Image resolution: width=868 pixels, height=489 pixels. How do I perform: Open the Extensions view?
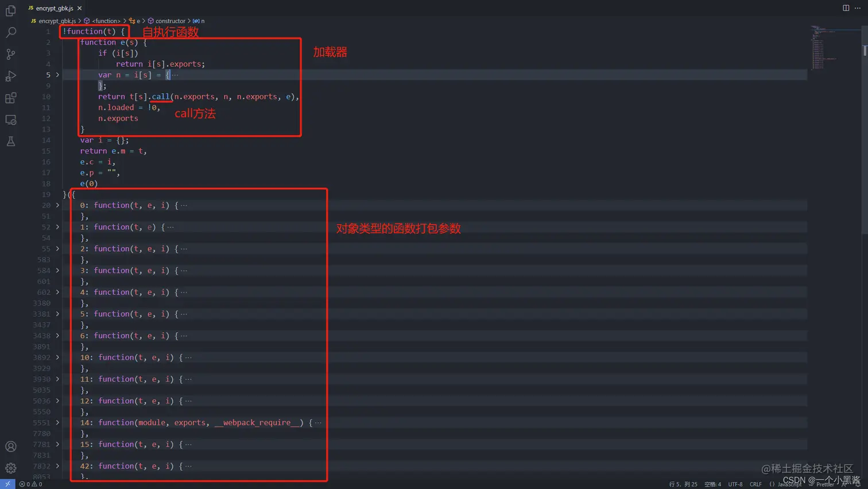pyautogui.click(x=10, y=97)
